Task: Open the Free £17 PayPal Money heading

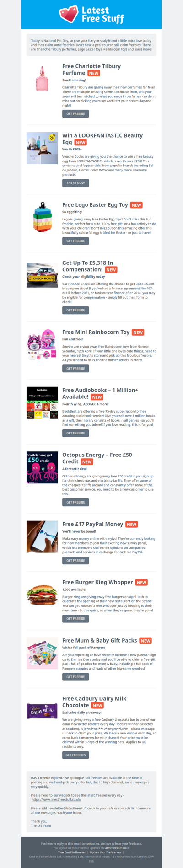Action: [93, 524]
